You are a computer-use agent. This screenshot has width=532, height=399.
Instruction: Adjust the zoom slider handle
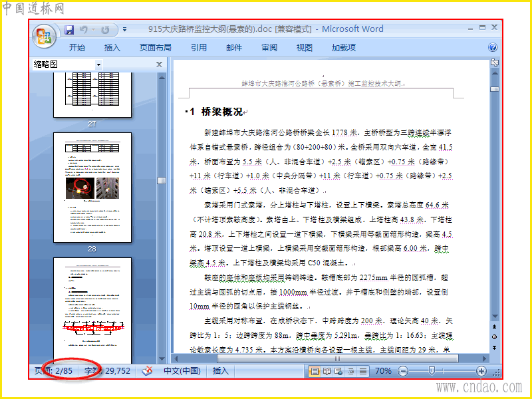click(432, 370)
